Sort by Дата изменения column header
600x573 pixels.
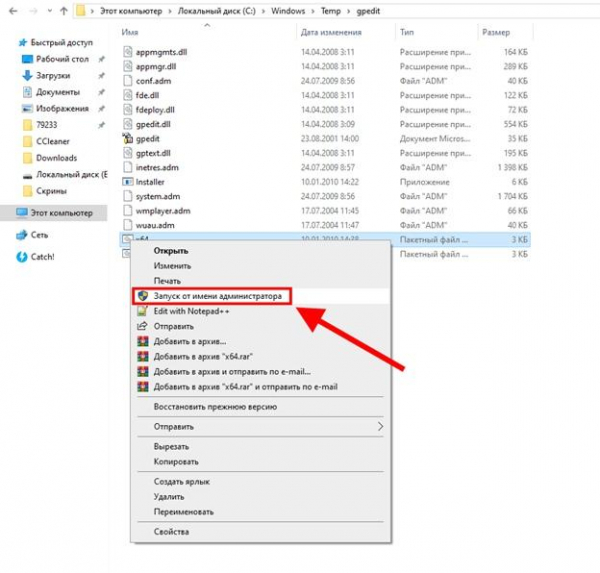[331, 32]
